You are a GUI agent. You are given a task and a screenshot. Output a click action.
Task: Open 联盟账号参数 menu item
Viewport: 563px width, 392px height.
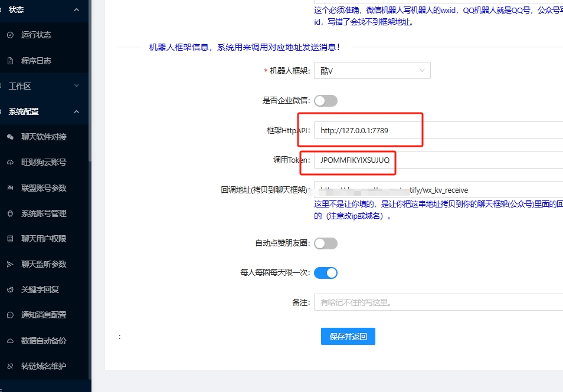click(44, 188)
